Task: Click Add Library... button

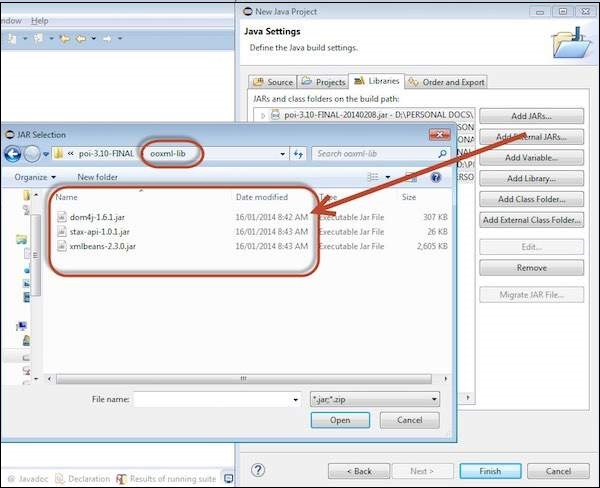Action: pyautogui.click(x=532, y=178)
